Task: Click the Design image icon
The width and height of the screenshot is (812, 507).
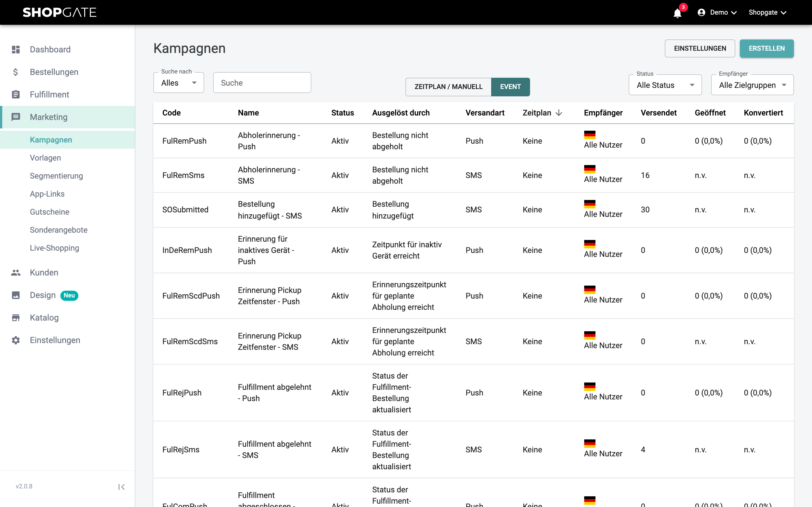Action: pos(16,295)
